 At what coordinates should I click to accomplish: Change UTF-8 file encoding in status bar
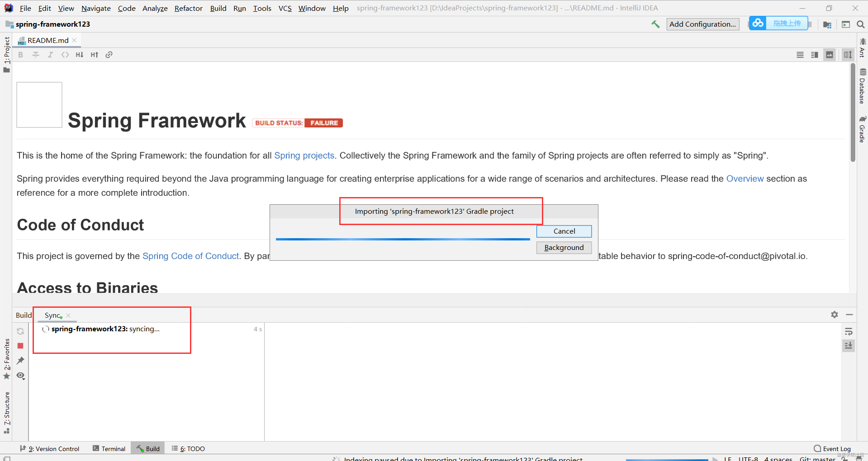pos(748,458)
